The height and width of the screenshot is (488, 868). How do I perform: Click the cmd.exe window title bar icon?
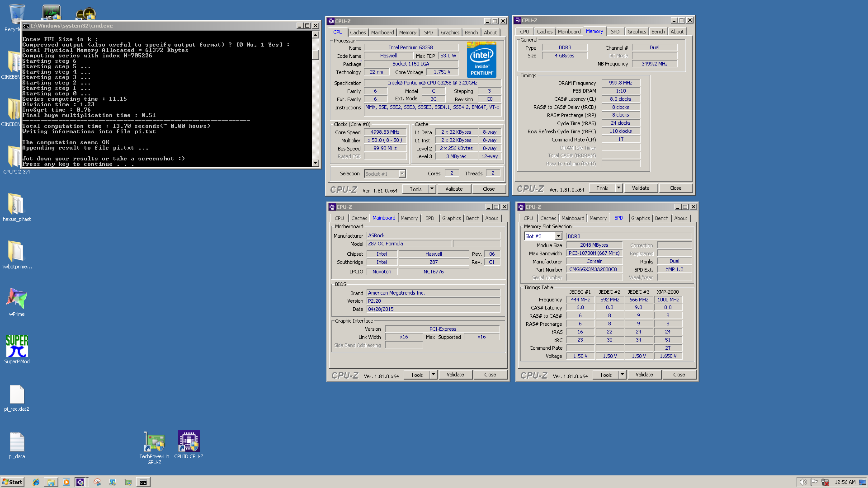(26, 26)
